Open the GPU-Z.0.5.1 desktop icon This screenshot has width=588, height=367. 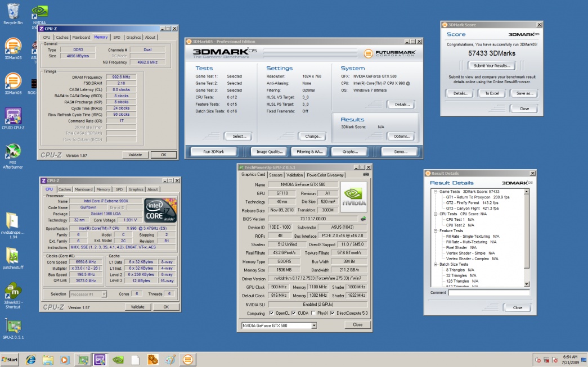(12, 327)
